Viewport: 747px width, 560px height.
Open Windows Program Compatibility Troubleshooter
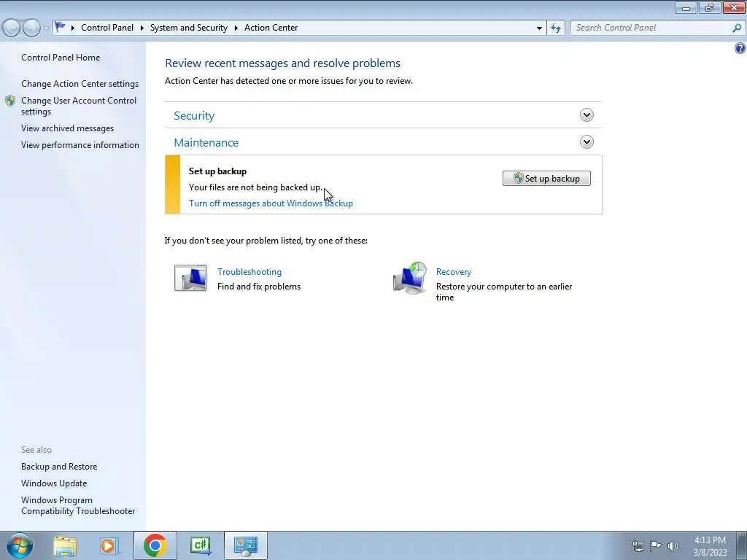coord(78,506)
